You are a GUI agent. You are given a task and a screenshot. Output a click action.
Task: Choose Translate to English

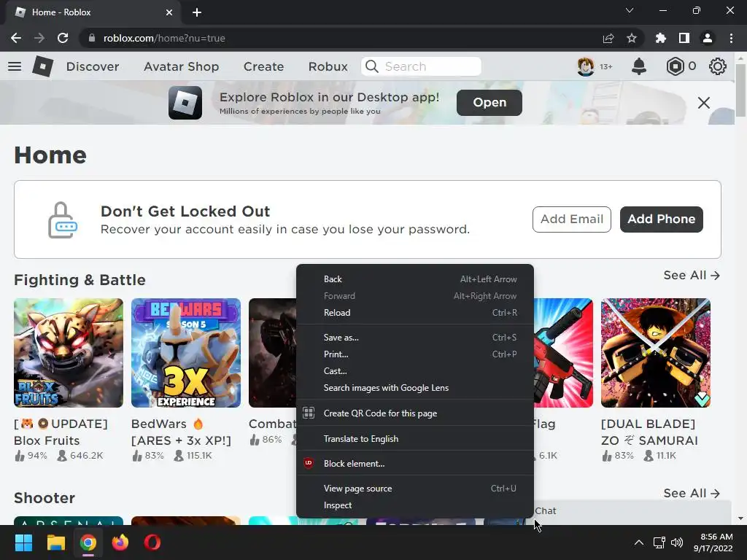pos(415,439)
